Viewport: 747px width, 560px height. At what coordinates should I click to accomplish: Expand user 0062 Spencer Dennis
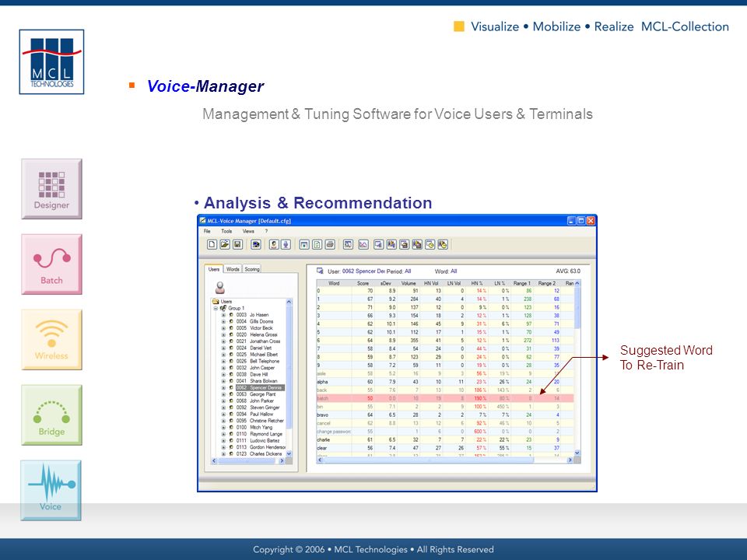223,387
